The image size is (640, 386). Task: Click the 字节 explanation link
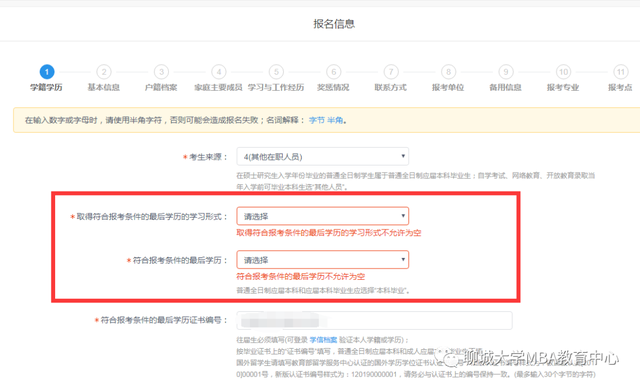point(317,120)
